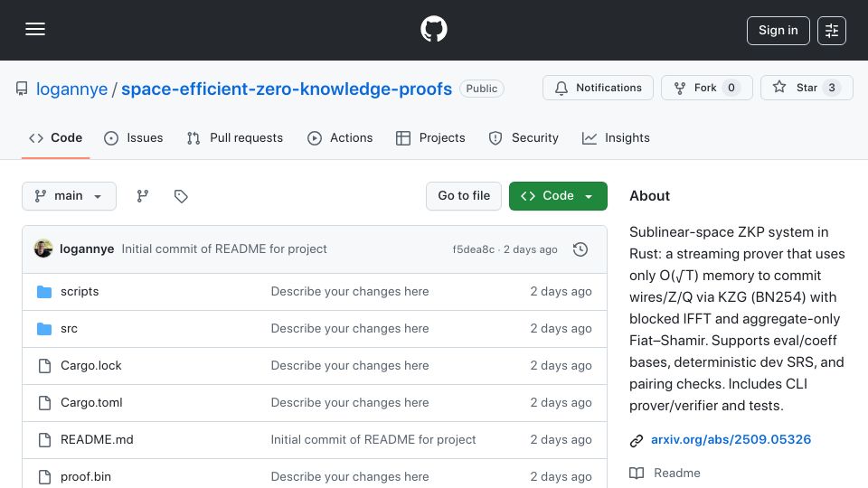Open commit hash f5dea8c
This screenshot has width=868, height=488.
pos(473,249)
